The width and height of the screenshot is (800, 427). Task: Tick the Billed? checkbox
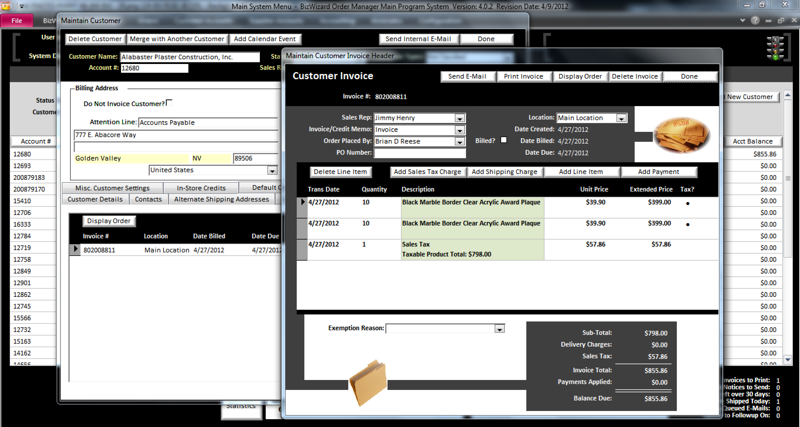click(502, 141)
